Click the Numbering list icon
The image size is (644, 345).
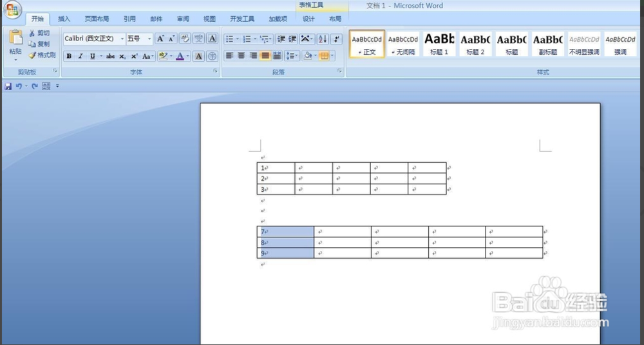coord(247,39)
